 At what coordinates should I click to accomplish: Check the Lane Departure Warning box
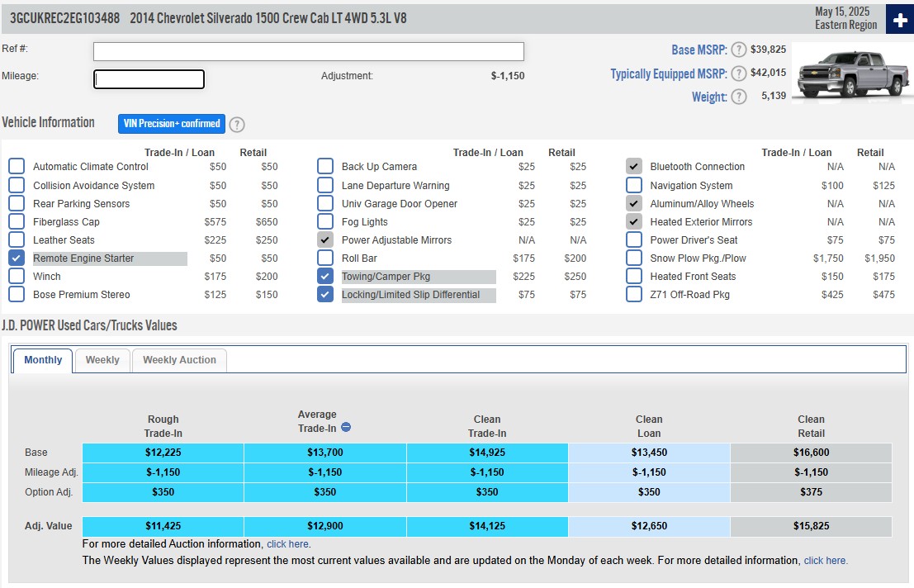(x=325, y=185)
